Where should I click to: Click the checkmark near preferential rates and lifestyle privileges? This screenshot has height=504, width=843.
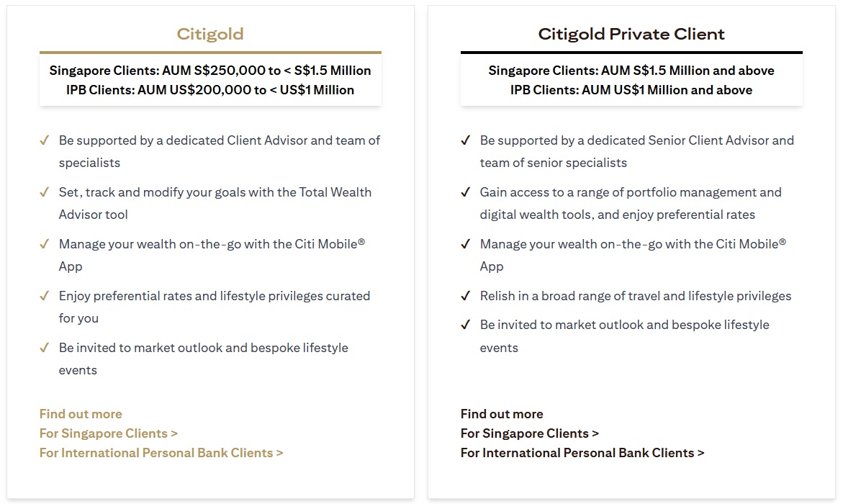(44, 296)
